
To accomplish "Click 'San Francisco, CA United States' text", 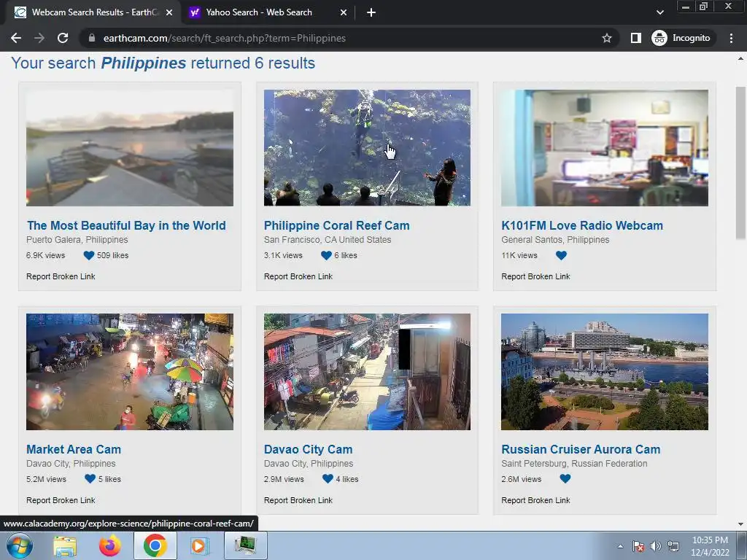I will [328, 239].
